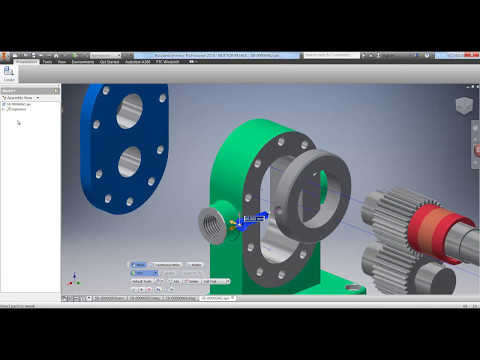This screenshot has width=480, height=360.
Task: Click the Default Trails button
Action: click(142, 281)
